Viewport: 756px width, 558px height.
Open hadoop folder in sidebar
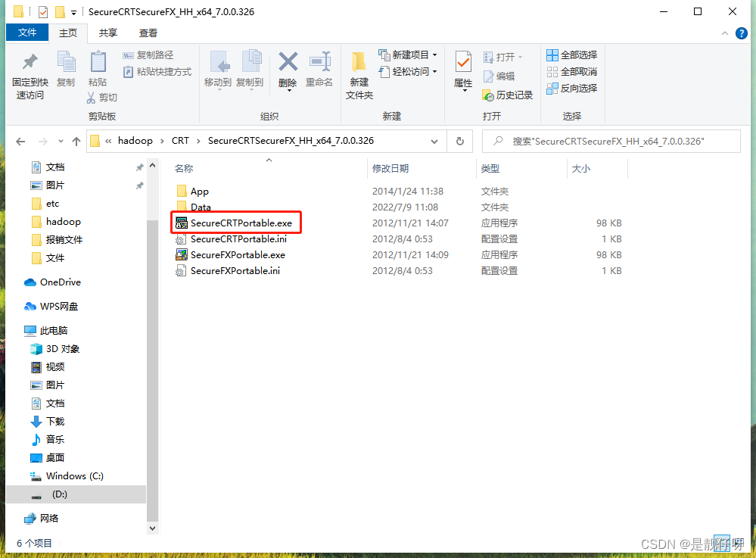pos(63,222)
